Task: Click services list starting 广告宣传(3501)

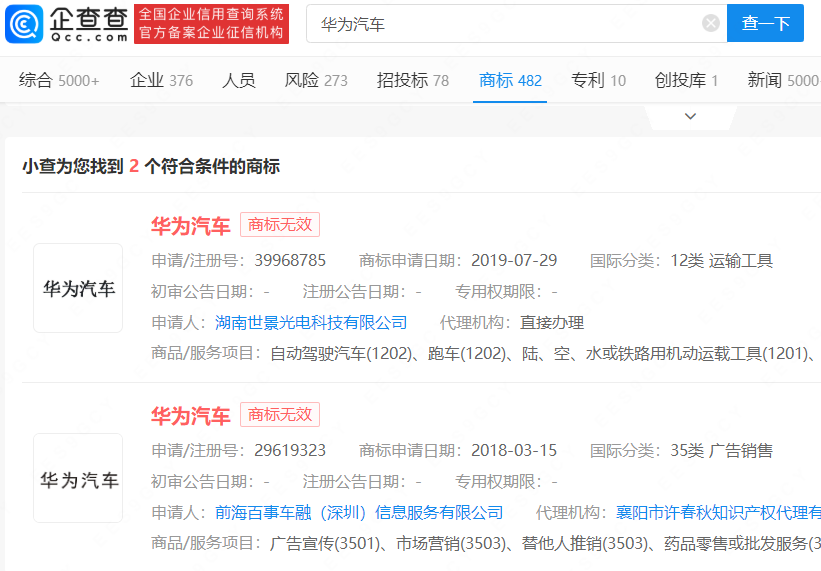Action: coord(545,544)
